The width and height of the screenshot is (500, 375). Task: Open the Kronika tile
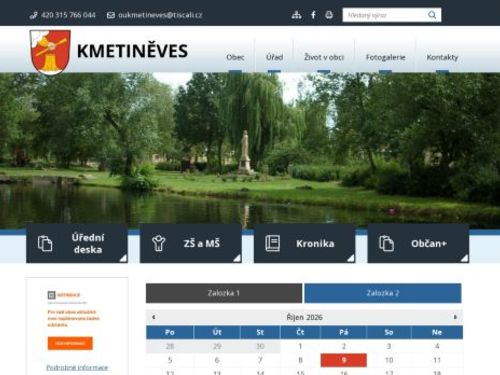[305, 243]
